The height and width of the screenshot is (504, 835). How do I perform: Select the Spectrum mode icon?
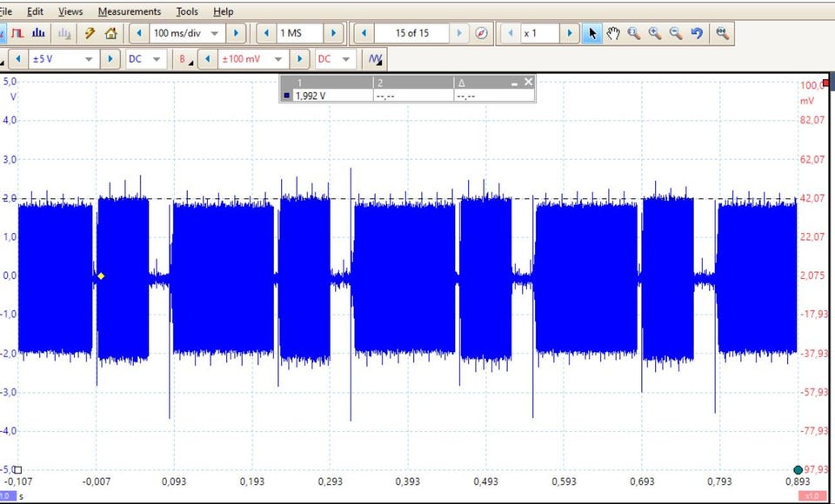pyautogui.click(x=38, y=33)
